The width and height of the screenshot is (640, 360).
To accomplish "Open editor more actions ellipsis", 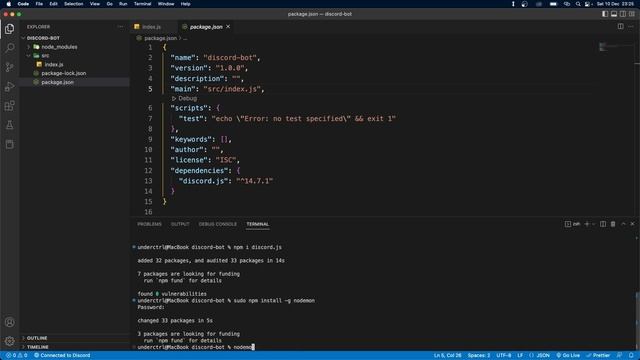I will [631, 27].
